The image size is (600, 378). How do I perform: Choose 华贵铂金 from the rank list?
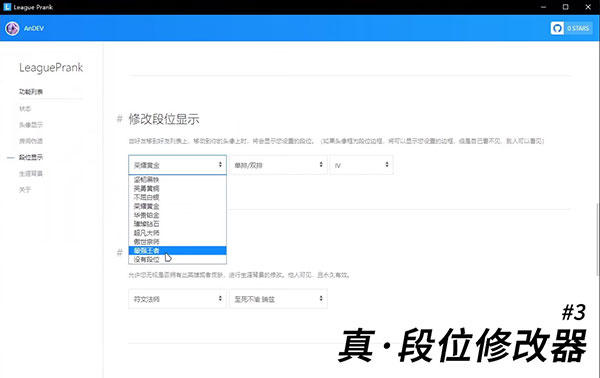click(x=178, y=215)
